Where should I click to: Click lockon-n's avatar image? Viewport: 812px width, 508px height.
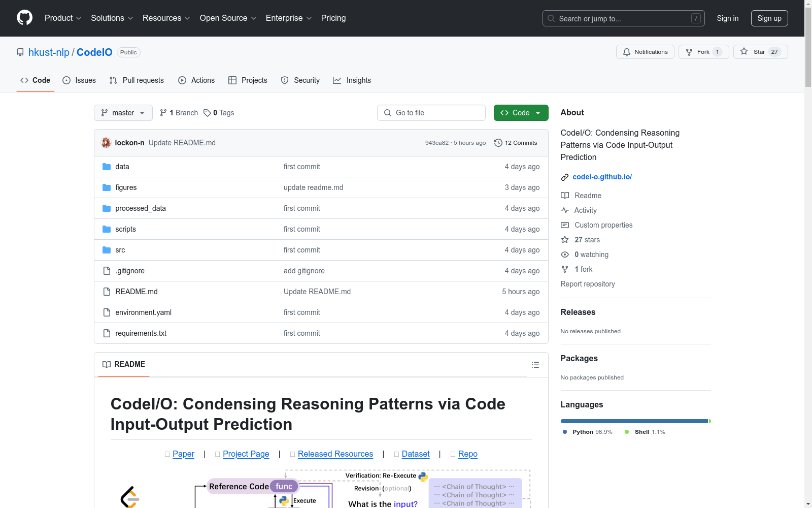pos(106,143)
